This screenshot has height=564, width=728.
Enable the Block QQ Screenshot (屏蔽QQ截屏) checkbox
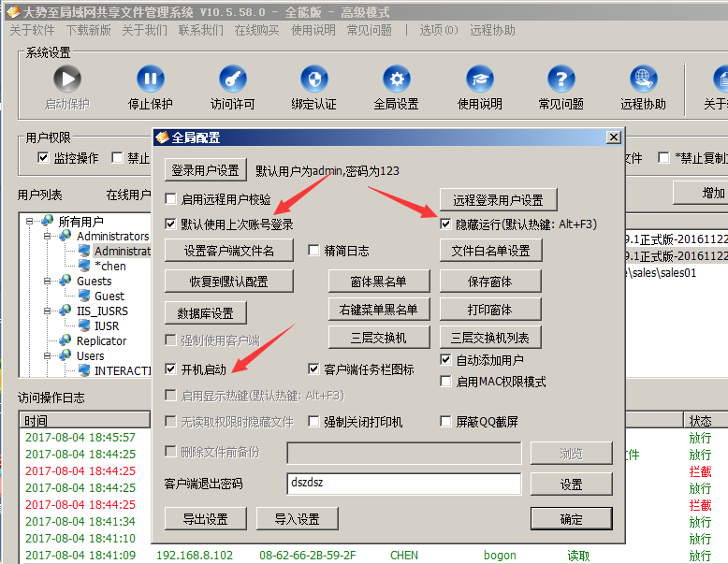(x=446, y=422)
